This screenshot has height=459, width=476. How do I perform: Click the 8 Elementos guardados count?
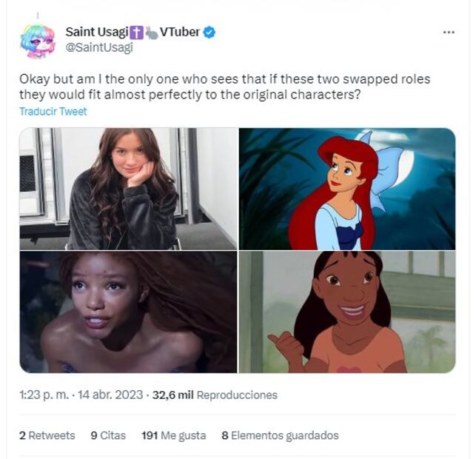click(280, 435)
